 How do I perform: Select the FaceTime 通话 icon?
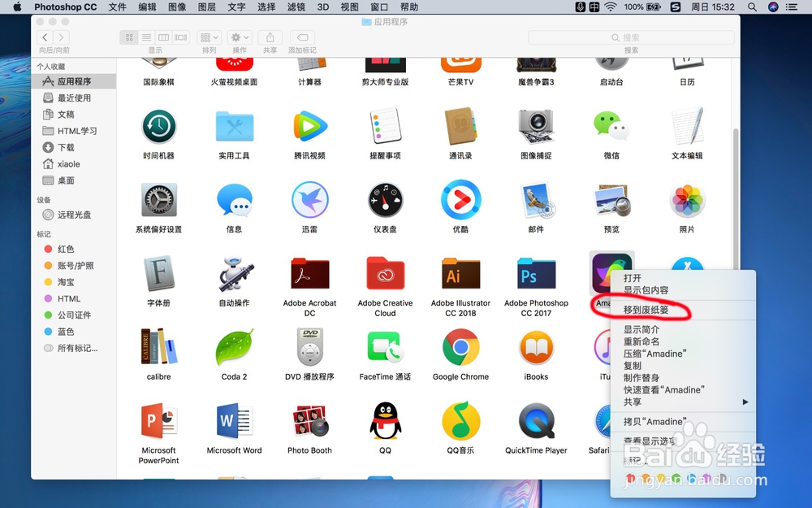385,347
